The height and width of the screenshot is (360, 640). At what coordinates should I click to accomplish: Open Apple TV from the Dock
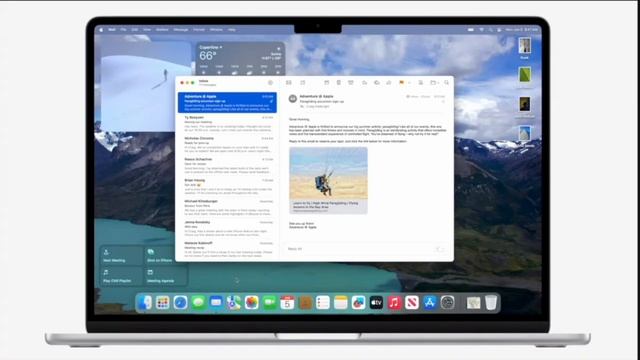(x=376, y=302)
